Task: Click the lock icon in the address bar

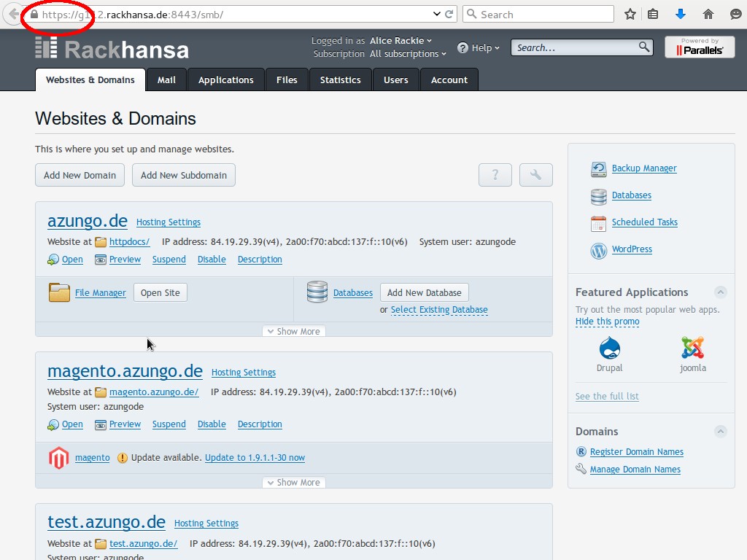Action: pyautogui.click(x=34, y=15)
